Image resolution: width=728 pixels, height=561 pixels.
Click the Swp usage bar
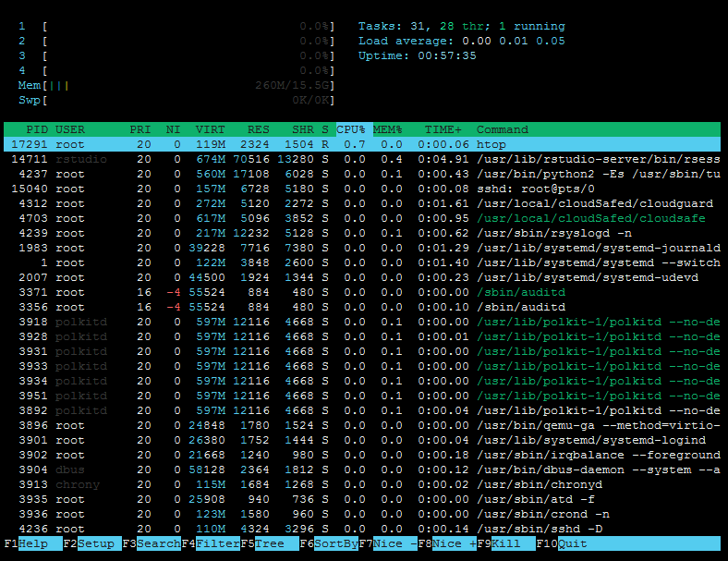(x=176, y=101)
